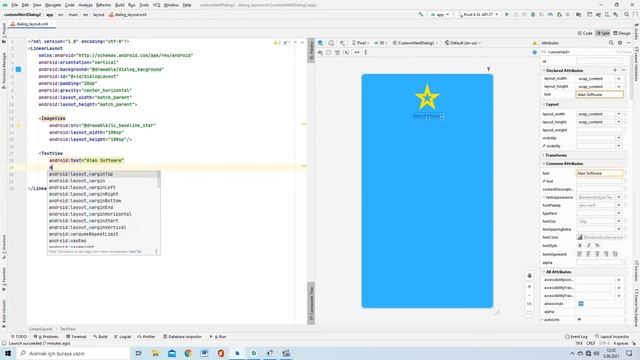Click the Windows search box
Viewport: 640px width, 360px height.
74,353
